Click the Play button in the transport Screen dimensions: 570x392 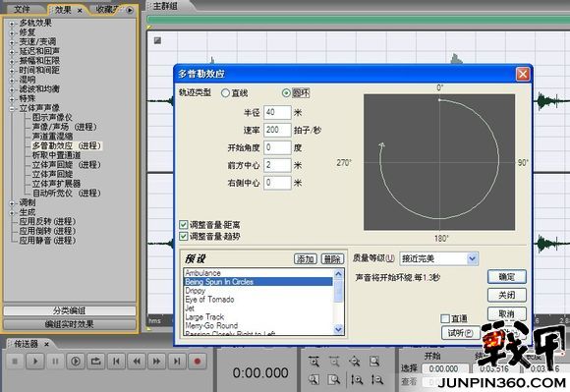(35, 362)
